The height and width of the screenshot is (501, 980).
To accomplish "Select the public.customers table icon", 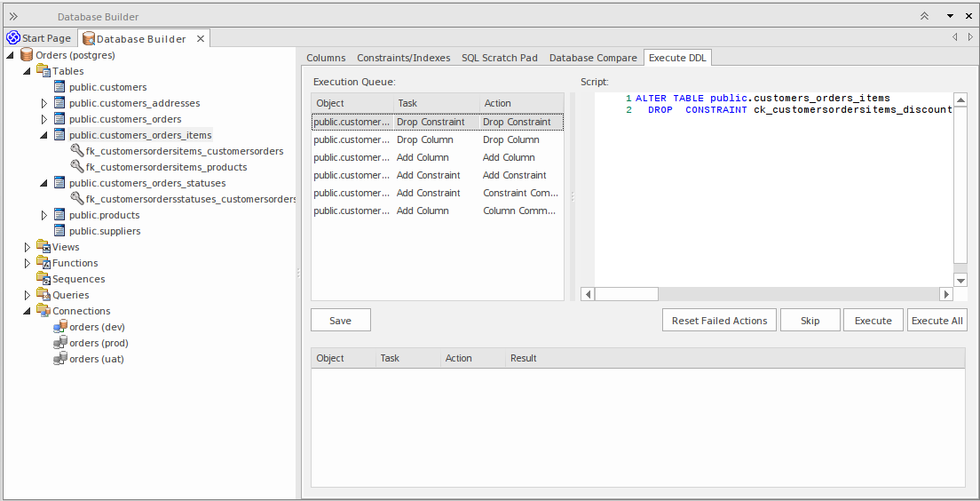I will [x=59, y=87].
